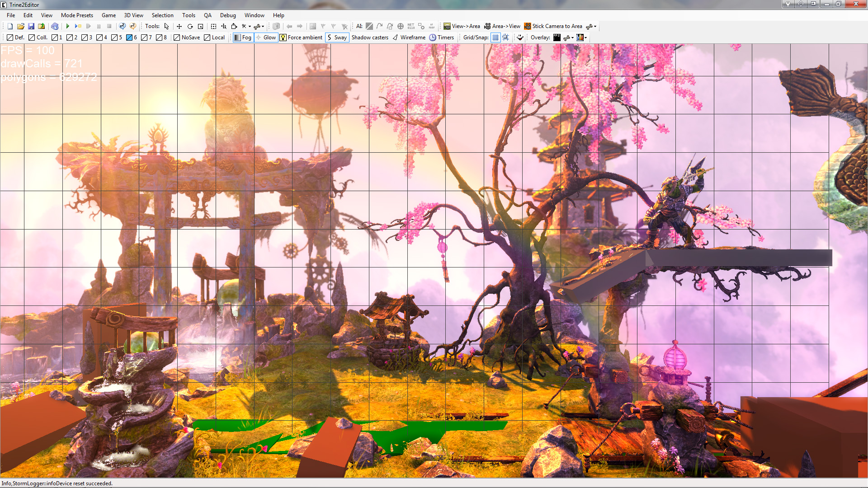
Task: Toggle the highlighted layer 6 checkbox
Action: pos(132,38)
